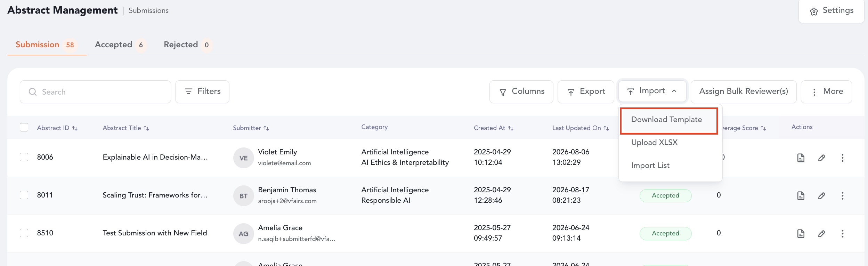View document icon for abstract 8011

[801, 196]
